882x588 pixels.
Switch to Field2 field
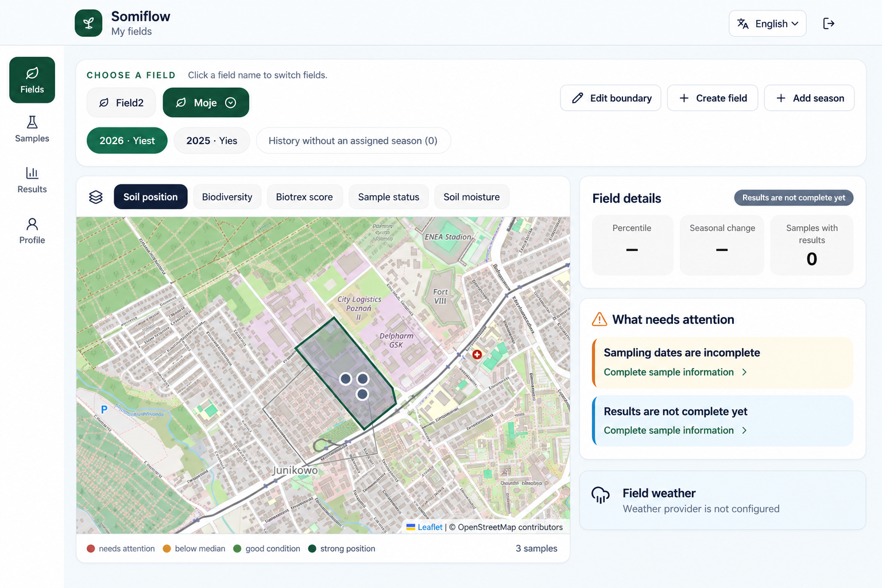121,103
